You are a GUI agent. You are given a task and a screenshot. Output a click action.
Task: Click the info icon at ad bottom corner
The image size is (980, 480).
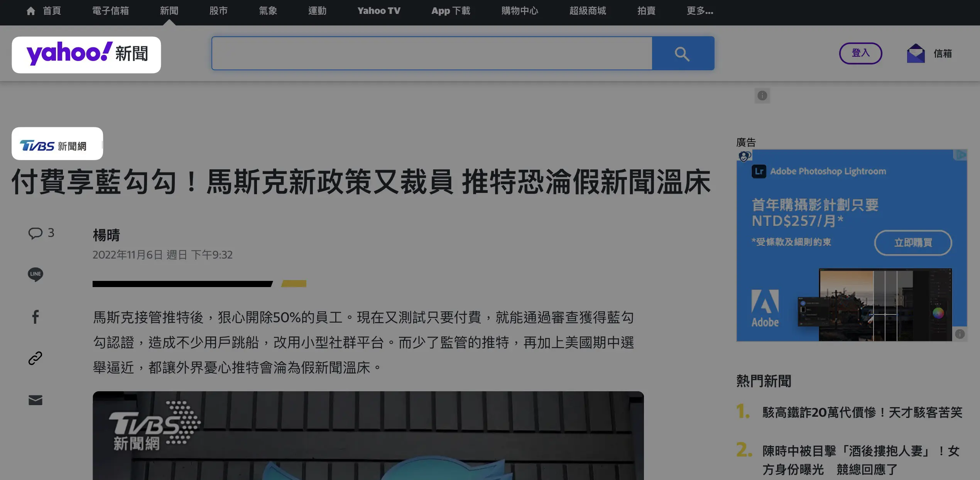[x=960, y=334]
